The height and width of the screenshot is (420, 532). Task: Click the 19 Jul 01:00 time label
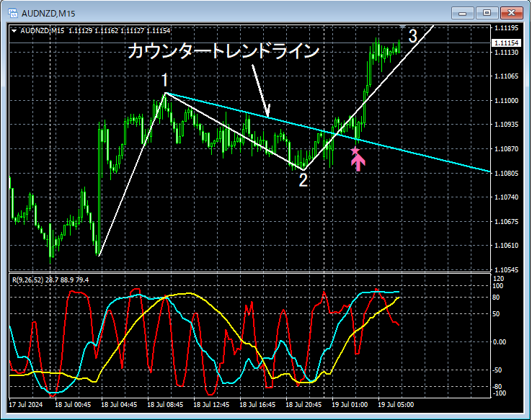(350, 405)
